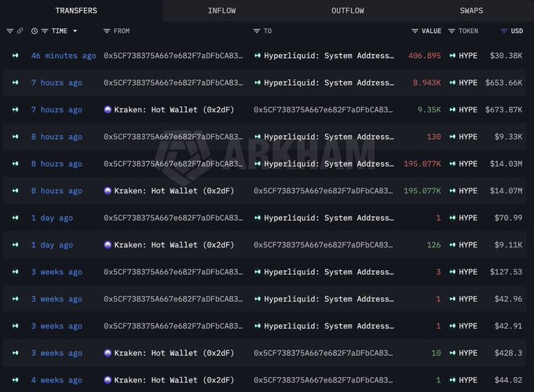
Task: Click the chain icon on the $14.07M row
Action: pos(16,191)
